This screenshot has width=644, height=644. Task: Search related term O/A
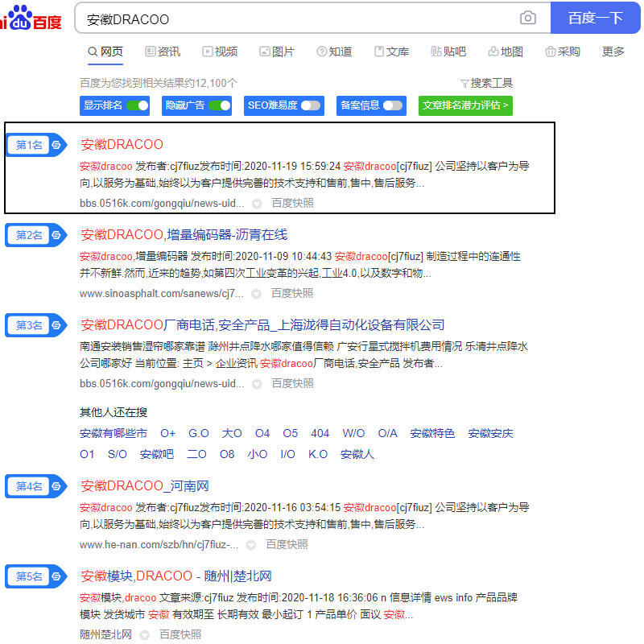tap(388, 434)
